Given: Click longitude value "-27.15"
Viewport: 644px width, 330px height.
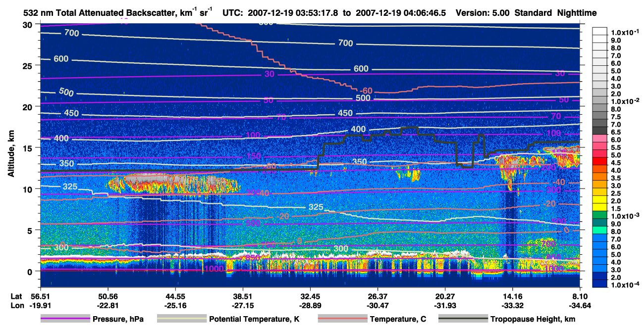Looking at the screenshot, I should click(243, 306).
